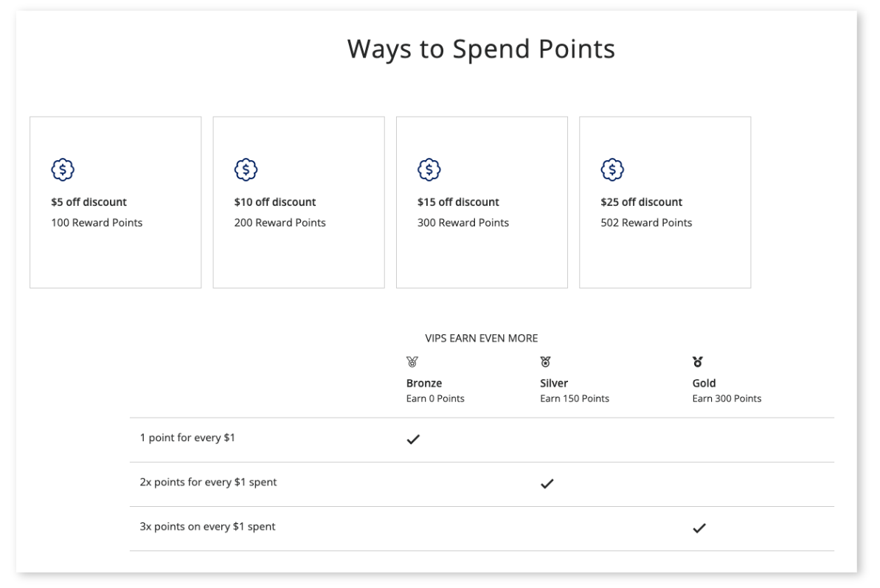This screenshot has width=880, height=588.
Task: Click the $10 off discount dollar icon
Action: pos(246,170)
